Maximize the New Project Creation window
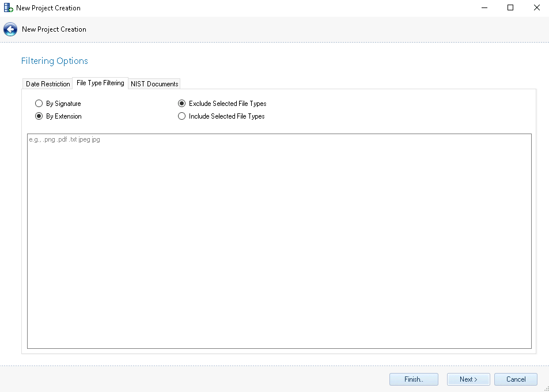 tap(510, 8)
